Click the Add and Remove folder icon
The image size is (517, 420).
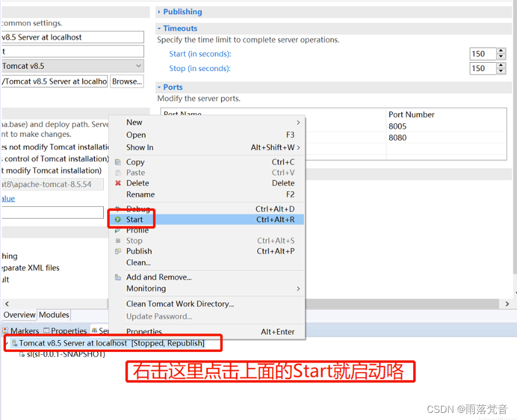pyautogui.click(x=117, y=277)
